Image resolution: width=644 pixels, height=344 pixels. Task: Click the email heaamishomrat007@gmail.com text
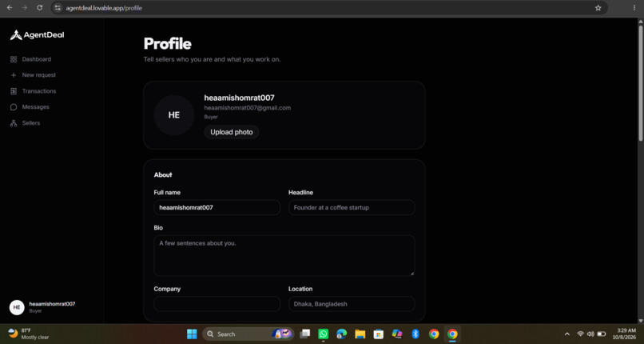click(247, 108)
